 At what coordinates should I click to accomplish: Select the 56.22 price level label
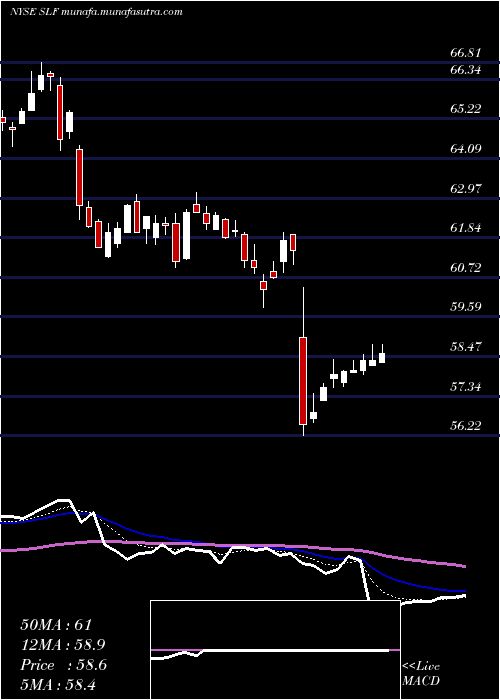click(466, 425)
